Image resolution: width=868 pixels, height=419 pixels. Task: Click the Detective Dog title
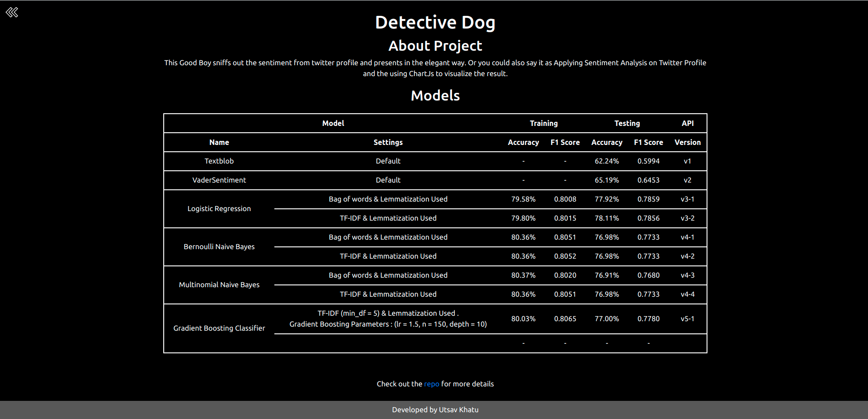click(435, 22)
